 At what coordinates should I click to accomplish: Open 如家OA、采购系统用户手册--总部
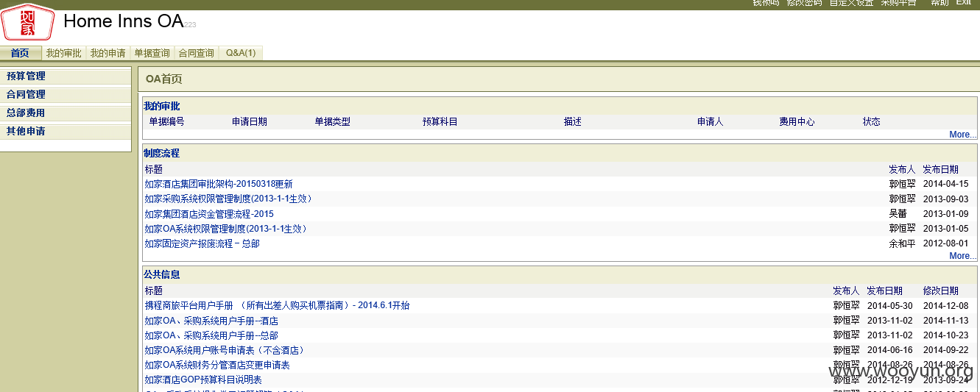coord(211,335)
